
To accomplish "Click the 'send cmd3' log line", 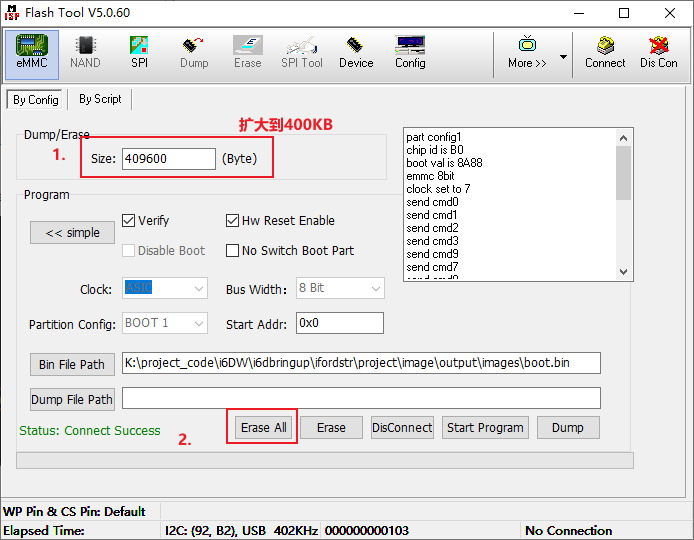I will 432,241.
